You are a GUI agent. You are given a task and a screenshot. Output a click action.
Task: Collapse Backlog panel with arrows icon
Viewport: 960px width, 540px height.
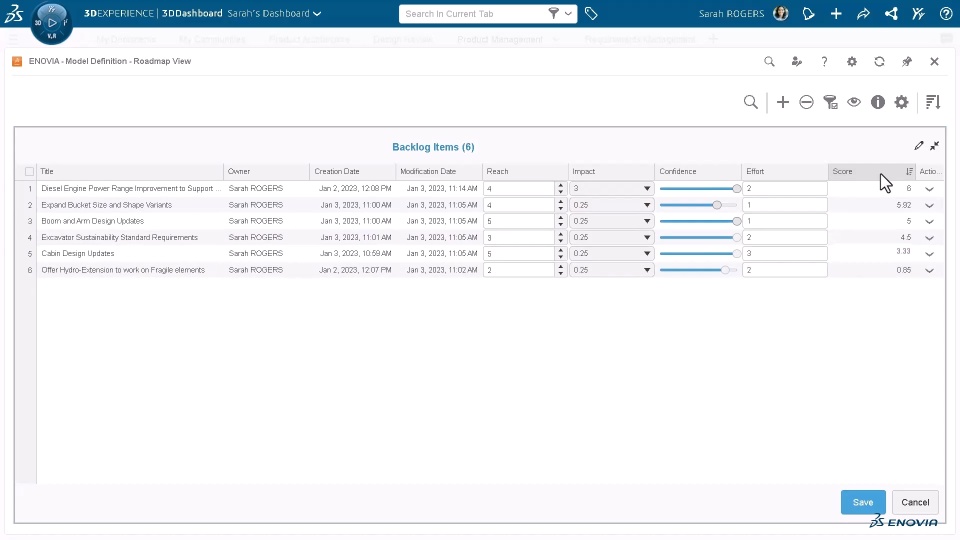pos(935,146)
